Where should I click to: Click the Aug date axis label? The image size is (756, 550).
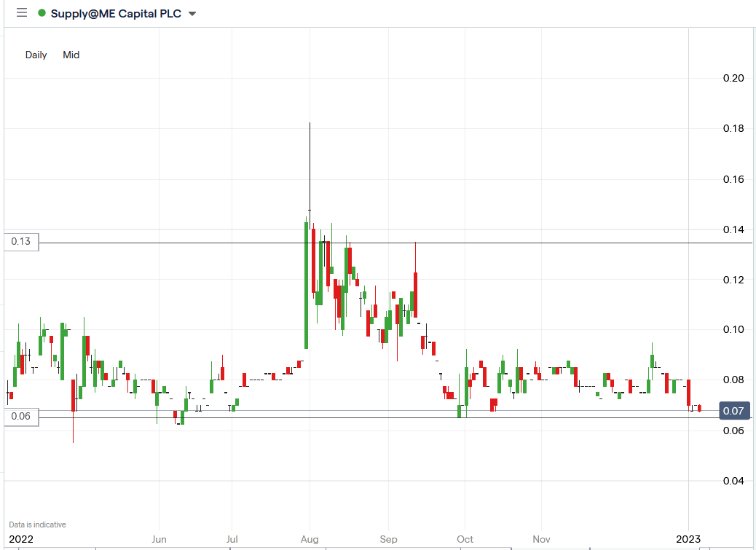point(310,539)
